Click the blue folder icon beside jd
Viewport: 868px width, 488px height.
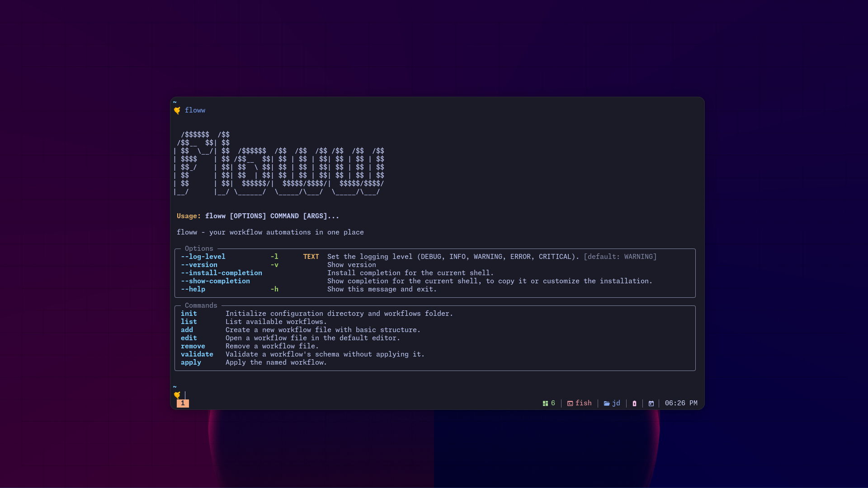[607, 404]
